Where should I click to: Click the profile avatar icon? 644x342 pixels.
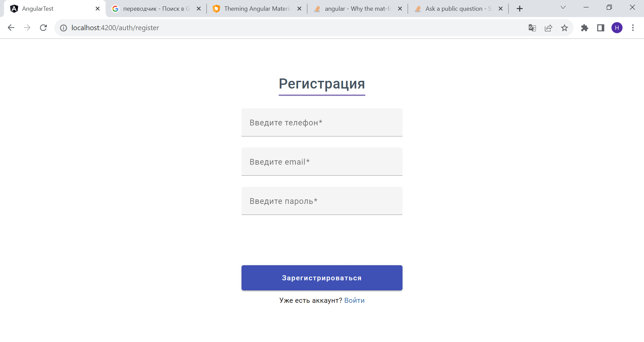coord(617,28)
